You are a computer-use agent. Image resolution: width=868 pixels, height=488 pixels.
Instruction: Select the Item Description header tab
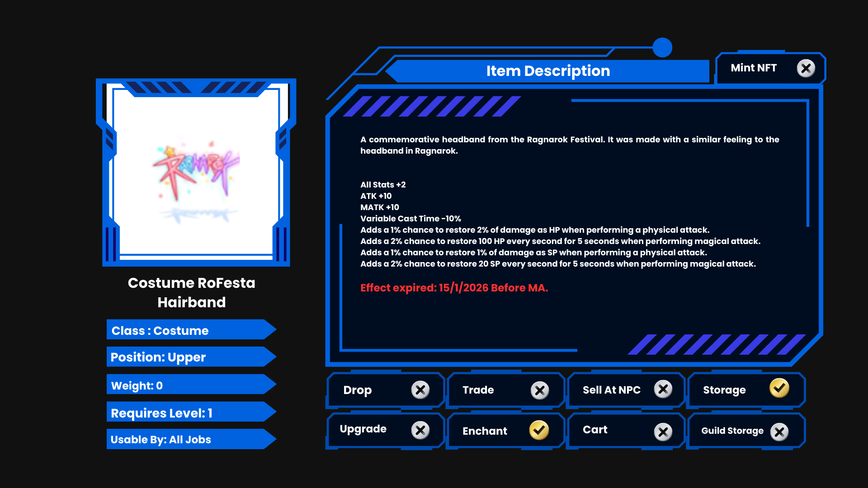(548, 71)
